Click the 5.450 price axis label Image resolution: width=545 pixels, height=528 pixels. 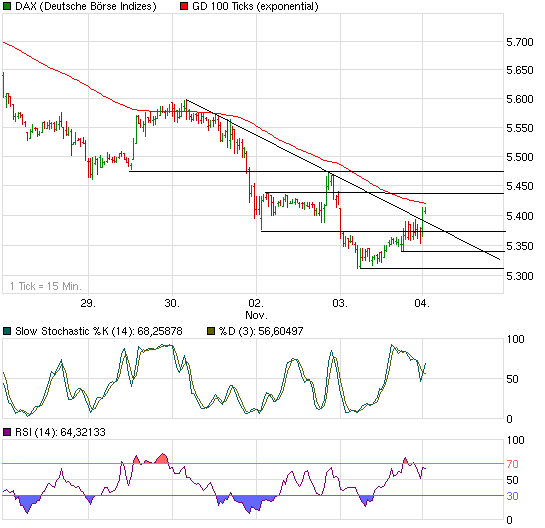520,186
